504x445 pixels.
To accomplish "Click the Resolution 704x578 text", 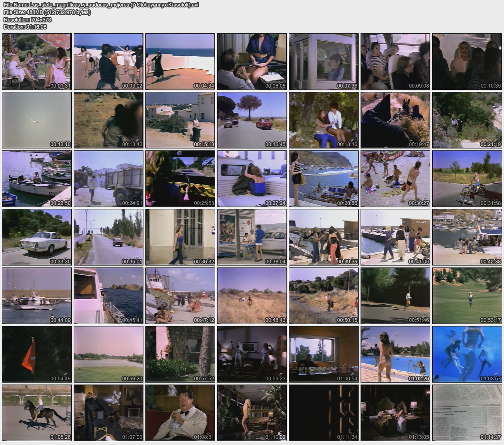I will [28, 19].
